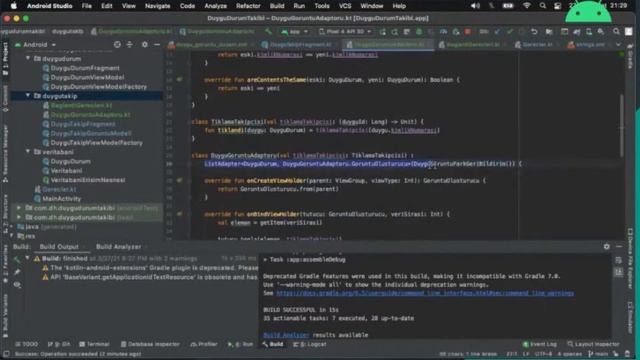Viewport: 640px width, 360px height.
Task: Open Project panel gear options
Action: (x=144, y=44)
